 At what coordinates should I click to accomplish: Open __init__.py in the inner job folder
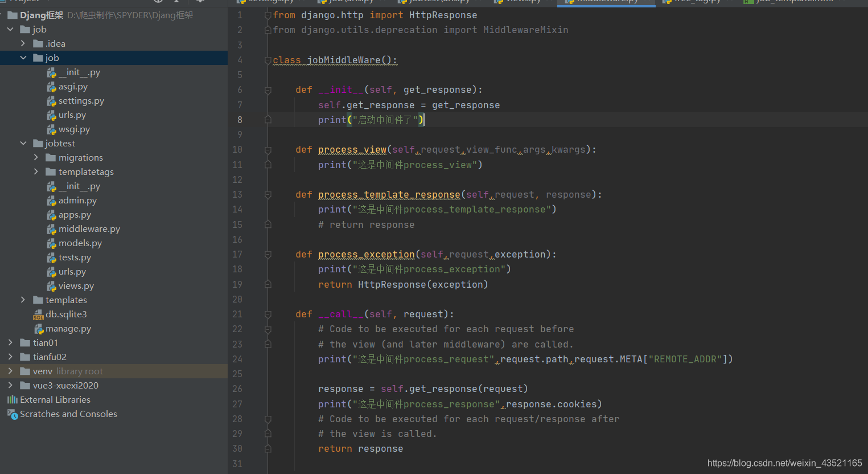point(79,72)
